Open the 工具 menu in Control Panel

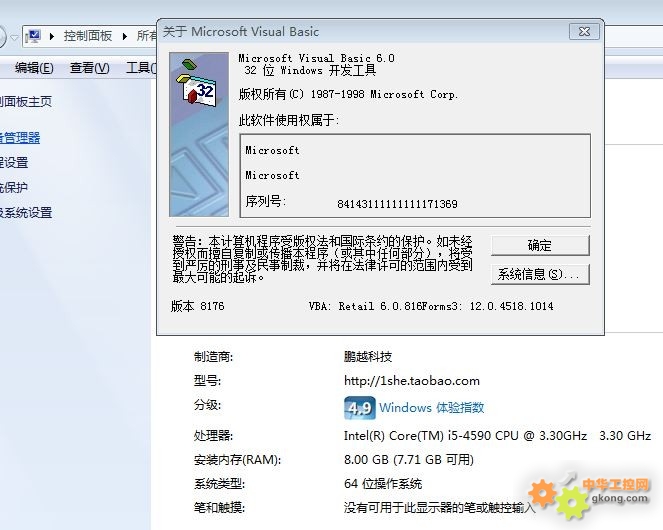[141, 68]
